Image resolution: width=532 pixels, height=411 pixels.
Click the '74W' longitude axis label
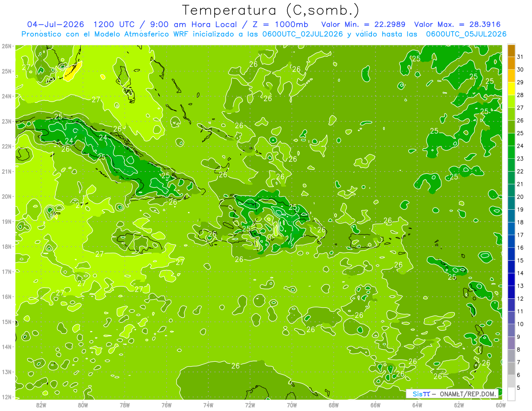208,405
